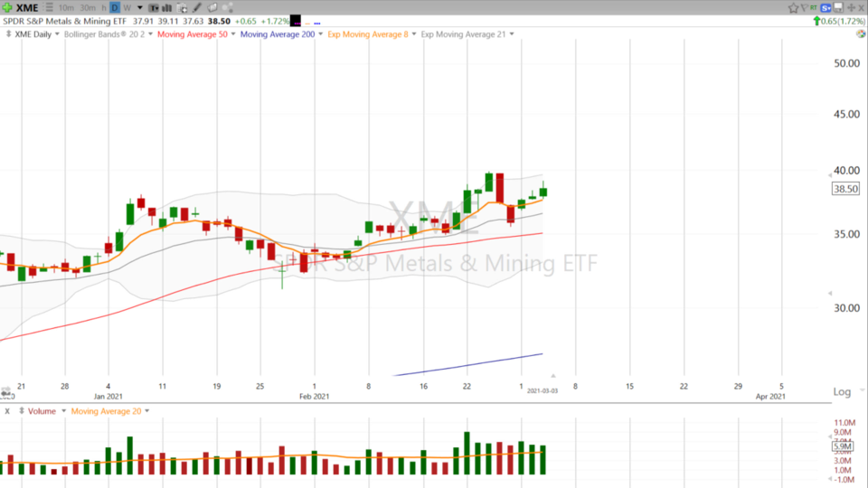Click the share chart icon
This screenshot has width=868, height=488.
[227, 8]
